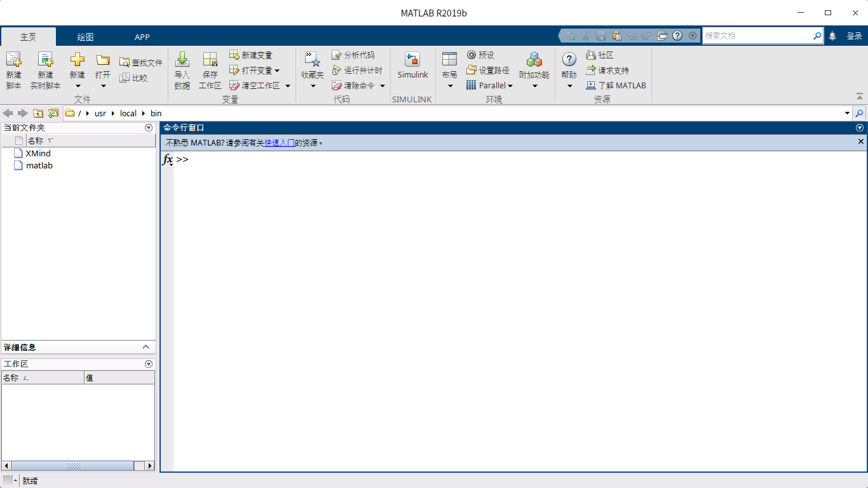The image size is (868, 488).
Task: Open the 工作区 panel actions menu
Action: click(x=149, y=364)
